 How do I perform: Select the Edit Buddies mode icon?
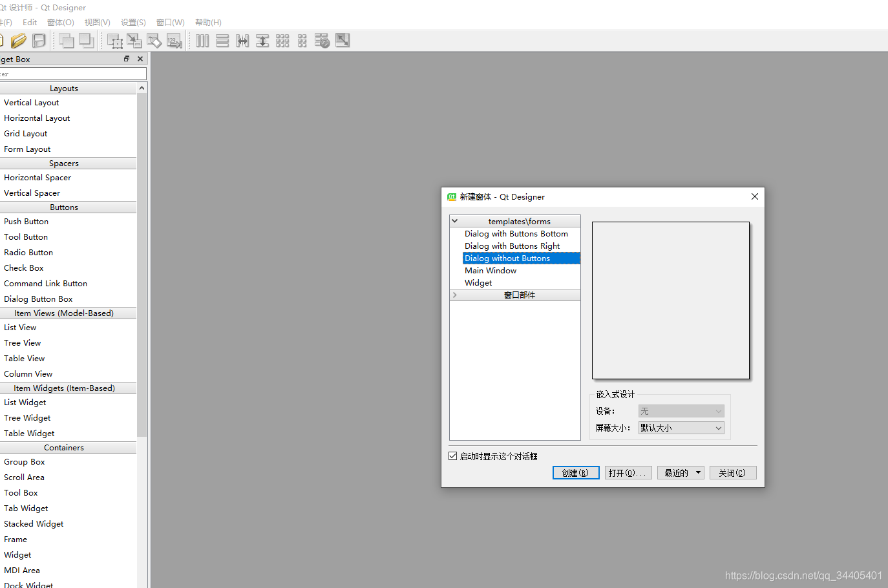[154, 41]
